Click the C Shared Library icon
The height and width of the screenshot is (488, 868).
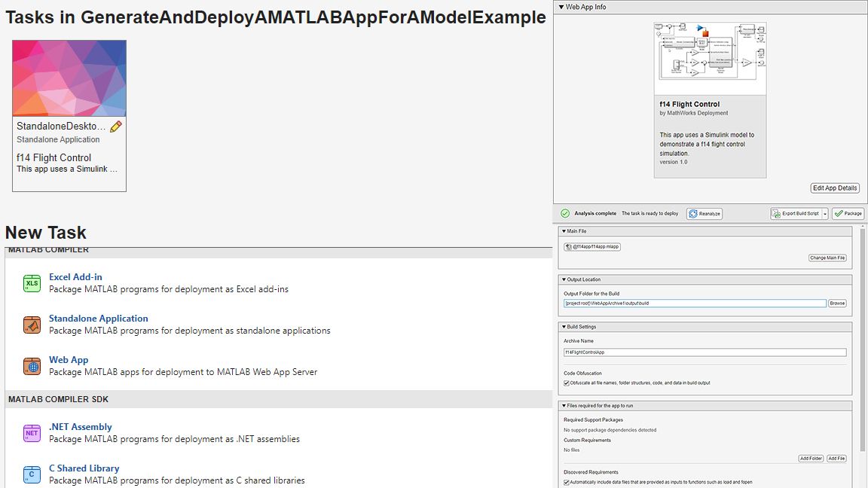(x=32, y=474)
